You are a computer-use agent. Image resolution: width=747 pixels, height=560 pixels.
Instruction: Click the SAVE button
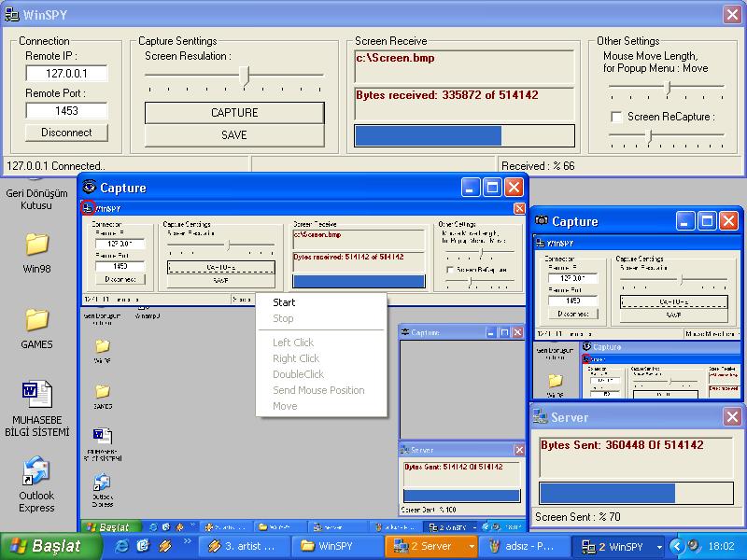(x=233, y=135)
